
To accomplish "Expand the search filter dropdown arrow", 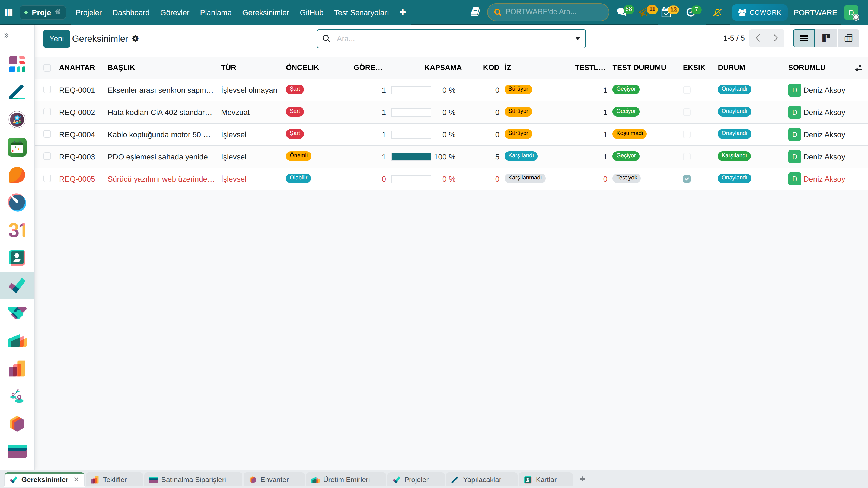I will [577, 39].
